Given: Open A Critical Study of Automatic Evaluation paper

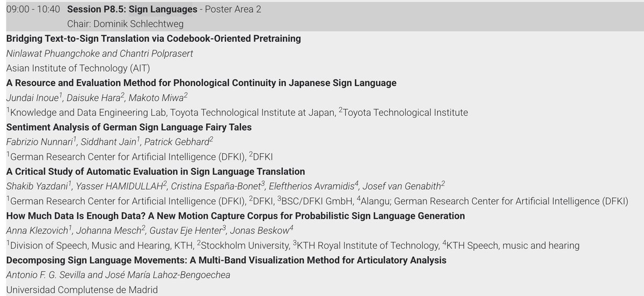Looking at the screenshot, I should coord(156,172).
